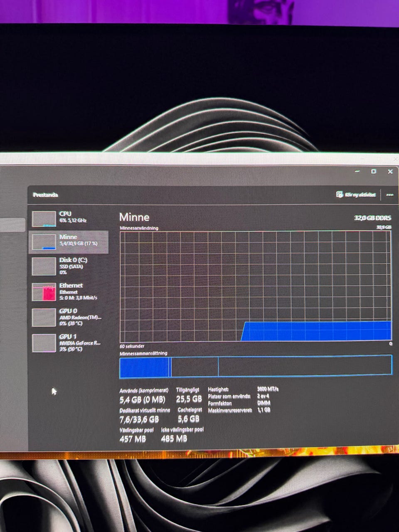Maximize the Task Manager window

point(374,171)
